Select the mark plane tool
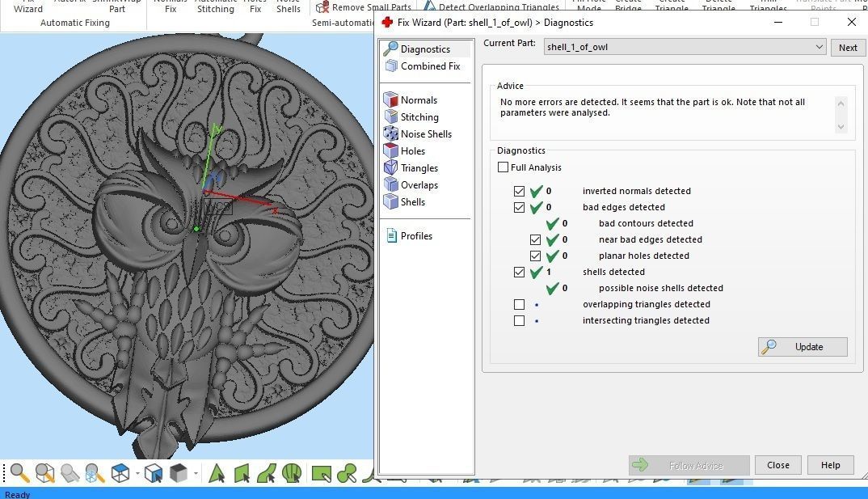This screenshot has height=499, width=868. 242,473
